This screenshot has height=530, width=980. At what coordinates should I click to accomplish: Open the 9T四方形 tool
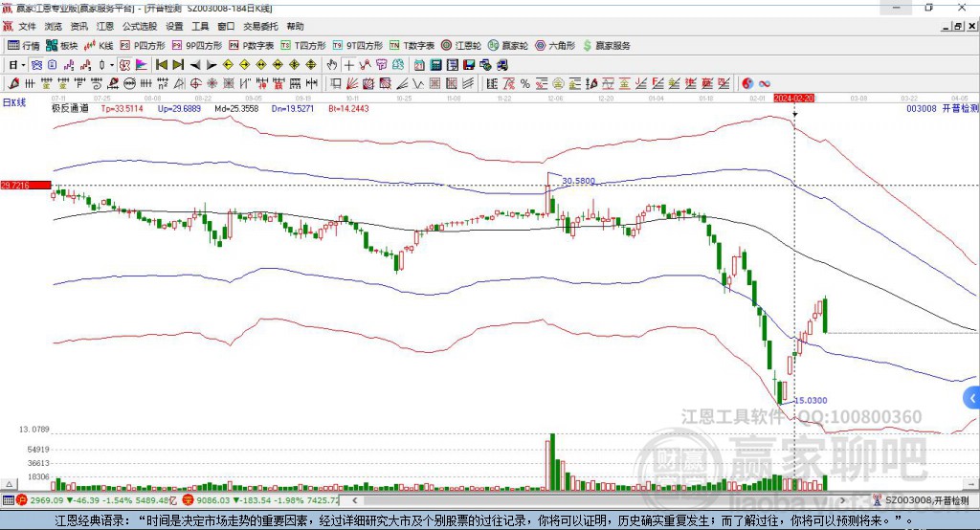pyautogui.click(x=358, y=46)
